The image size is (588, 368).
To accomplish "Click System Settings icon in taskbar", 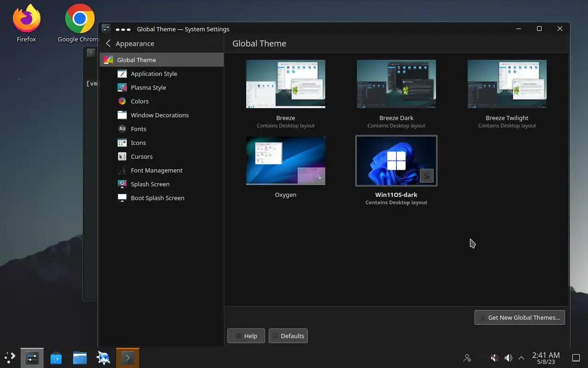I will 32,357.
